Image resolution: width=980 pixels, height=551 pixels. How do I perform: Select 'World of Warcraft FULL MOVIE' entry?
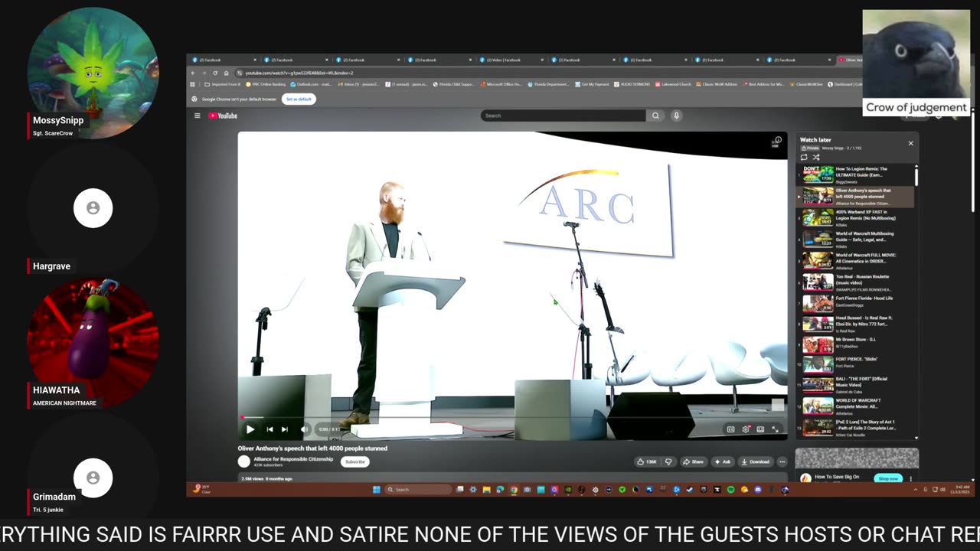point(855,261)
